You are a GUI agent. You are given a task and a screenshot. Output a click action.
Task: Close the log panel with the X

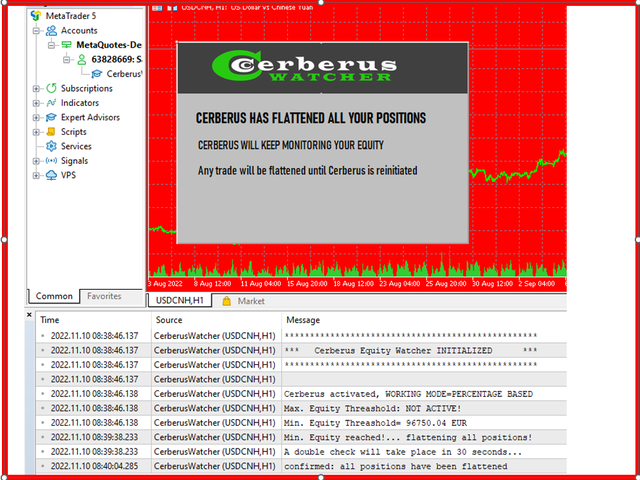click(29, 315)
